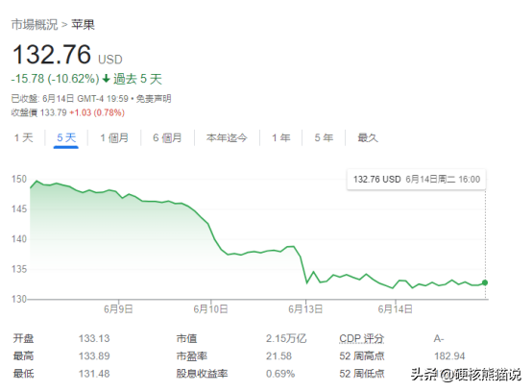Click the 131.48 low value
Image resolution: width=532 pixels, height=392 pixels.
[x=94, y=374]
